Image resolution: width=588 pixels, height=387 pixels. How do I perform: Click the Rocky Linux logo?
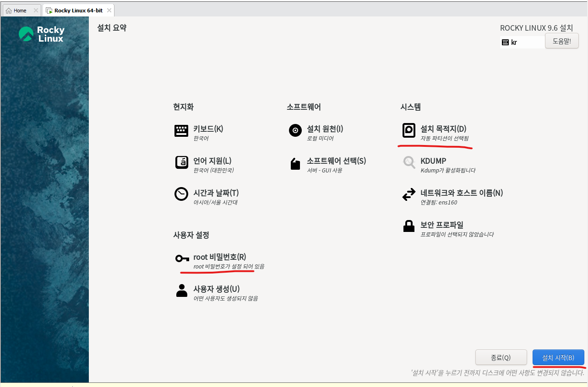point(42,34)
